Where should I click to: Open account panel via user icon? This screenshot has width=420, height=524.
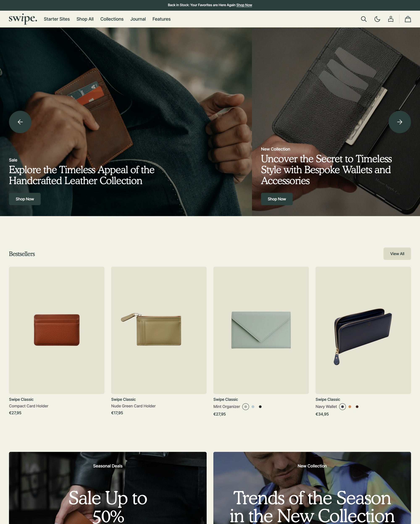(391, 19)
